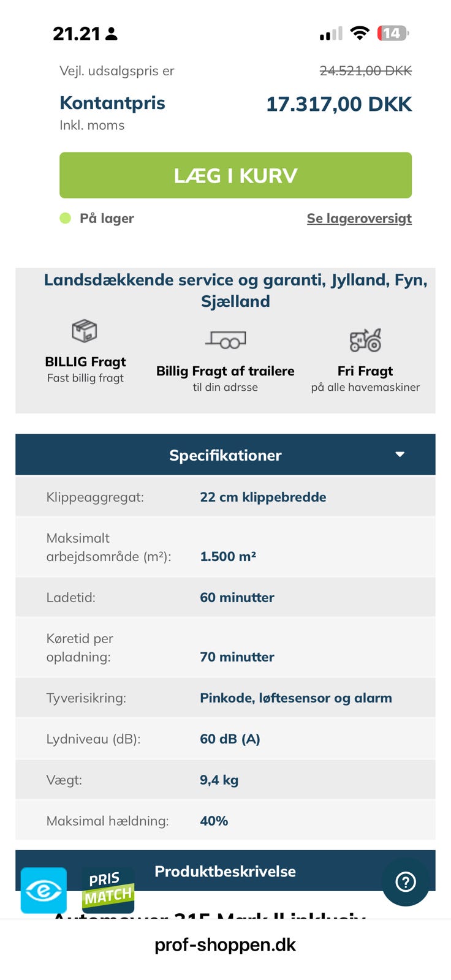Tap the 17.317,00 DKK Kontantpris amount
Screen dimensions: 451x980
(339, 104)
